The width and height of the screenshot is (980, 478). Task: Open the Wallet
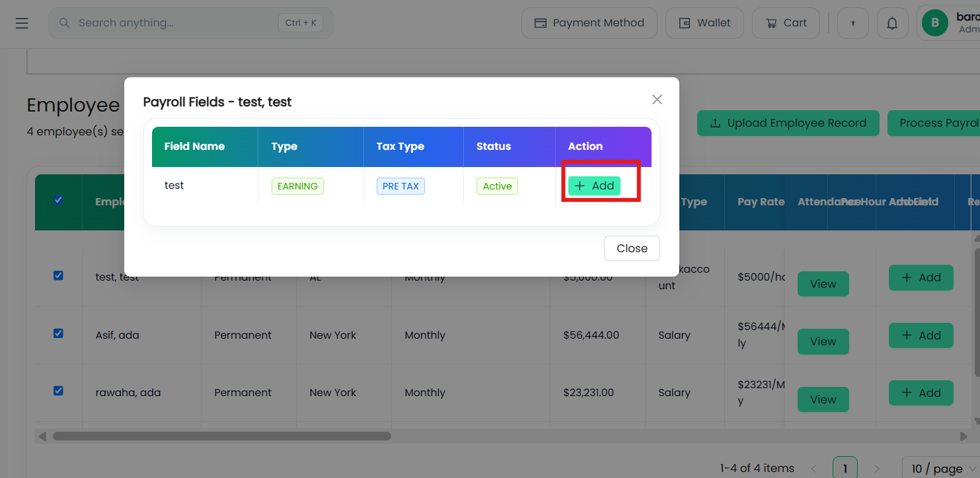704,23
